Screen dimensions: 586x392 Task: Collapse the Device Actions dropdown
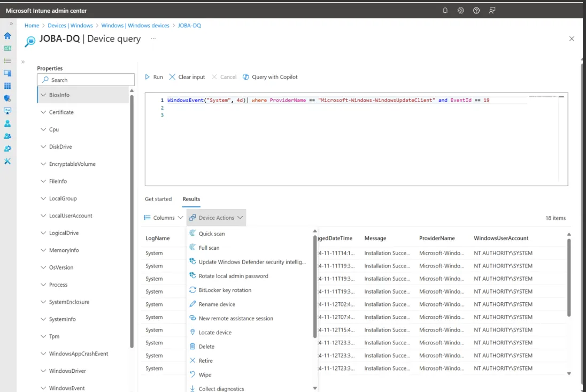tap(216, 218)
